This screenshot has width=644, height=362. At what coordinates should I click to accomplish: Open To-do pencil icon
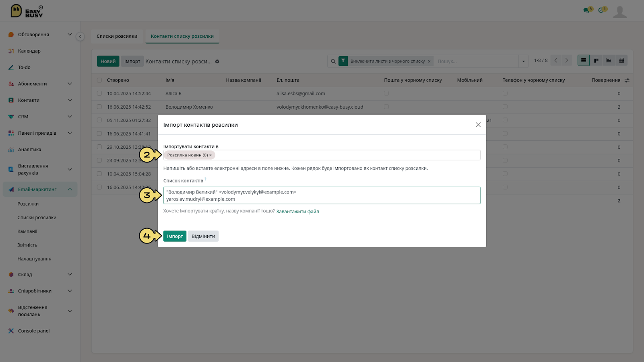[x=11, y=68]
